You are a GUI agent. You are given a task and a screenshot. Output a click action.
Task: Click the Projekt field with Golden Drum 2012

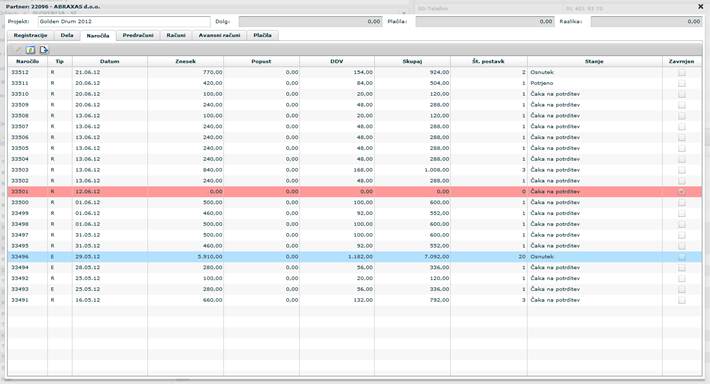pos(124,21)
